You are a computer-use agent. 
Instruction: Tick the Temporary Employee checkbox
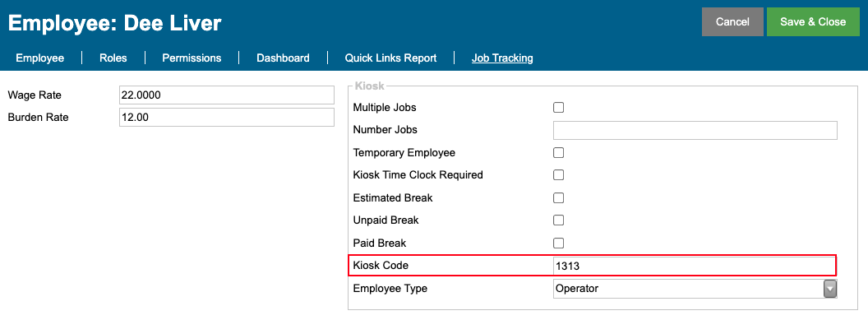click(x=559, y=152)
